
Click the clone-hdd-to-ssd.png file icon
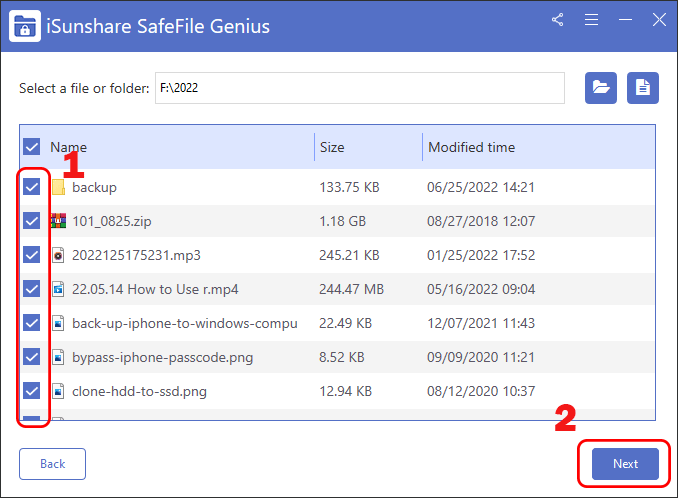pyautogui.click(x=58, y=391)
